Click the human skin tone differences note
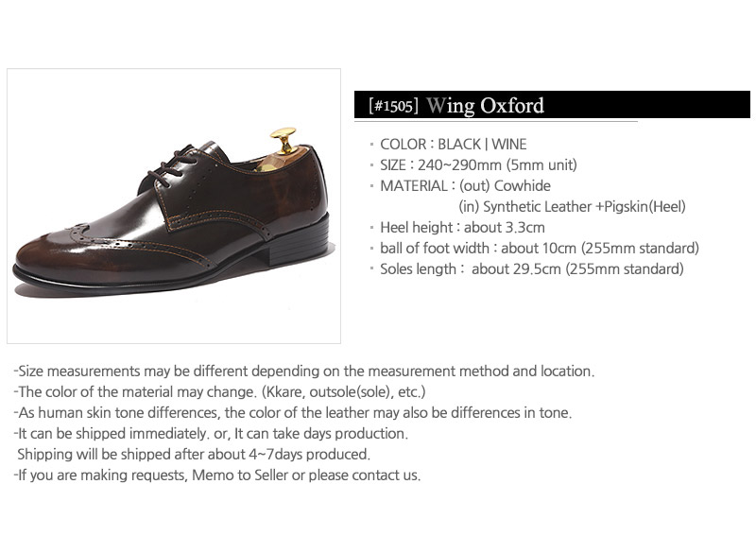The height and width of the screenshot is (536, 756). click(293, 413)
